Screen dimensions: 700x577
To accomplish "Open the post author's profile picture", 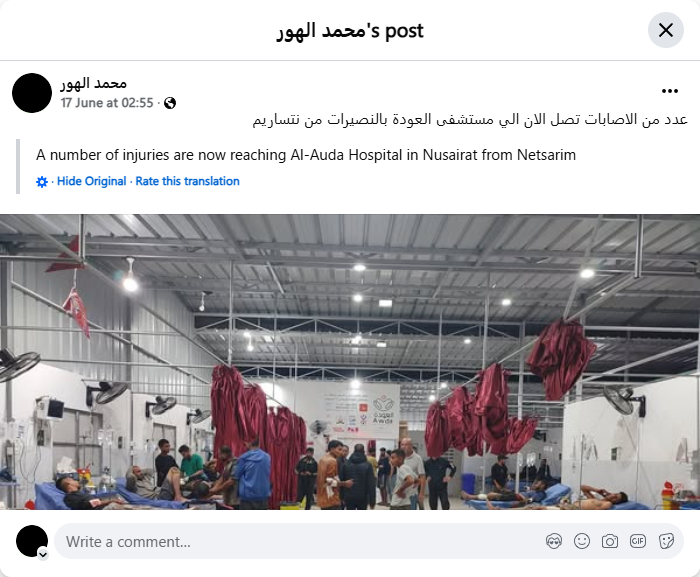I will (x=32, y=93).
